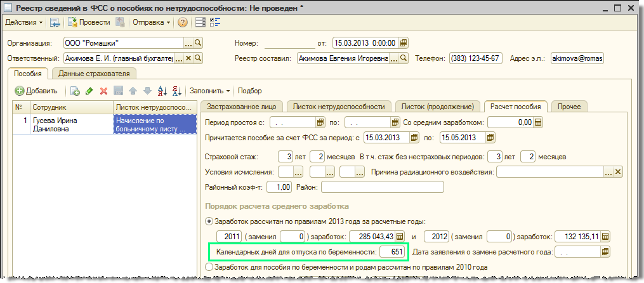644x283 pixels.
Task: Click the Адрес э.п. email field
Action: click(577, 58)
